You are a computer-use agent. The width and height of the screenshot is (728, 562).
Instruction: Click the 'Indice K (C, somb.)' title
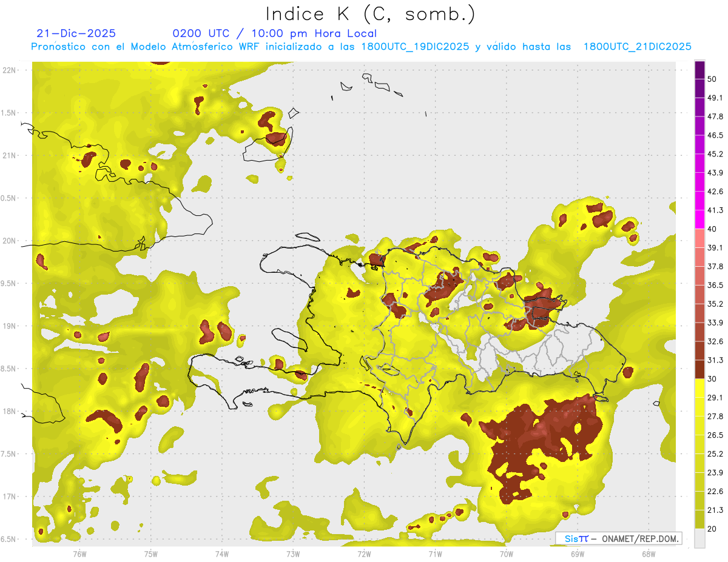[370, 14]
